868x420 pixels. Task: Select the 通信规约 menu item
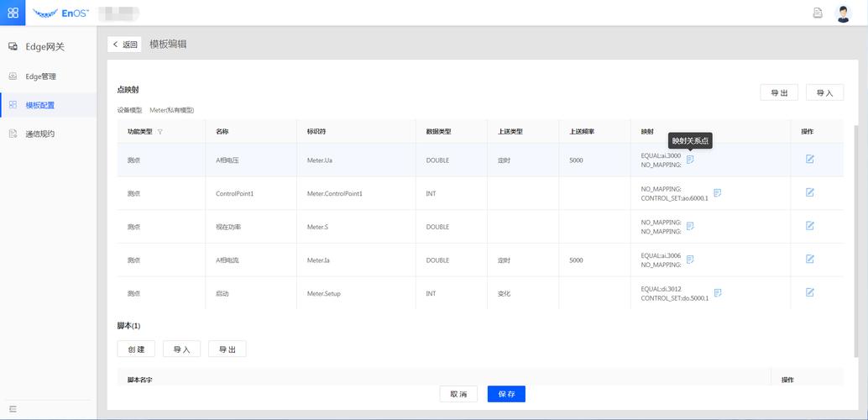pos(48,134)
